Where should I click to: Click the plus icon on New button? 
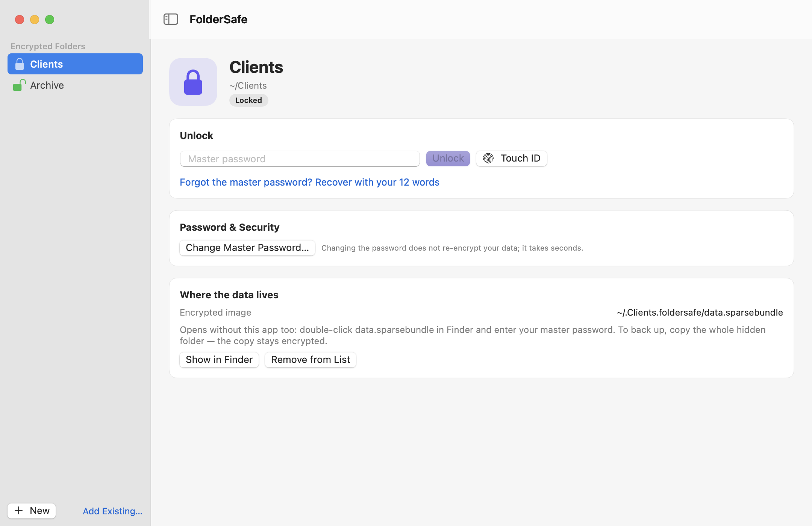(x=18, y=511)
